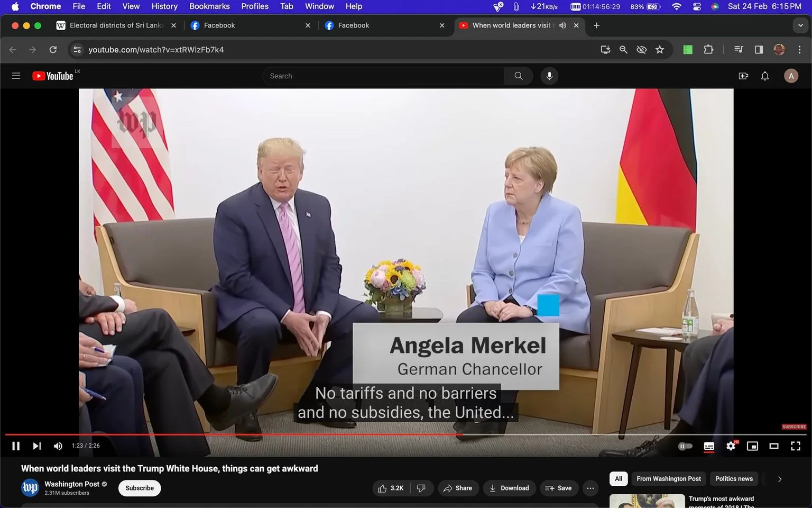Open Trump's most awkward moments thumbnail
The width and height of the screenshot is (812, 508).
point(647,501)
